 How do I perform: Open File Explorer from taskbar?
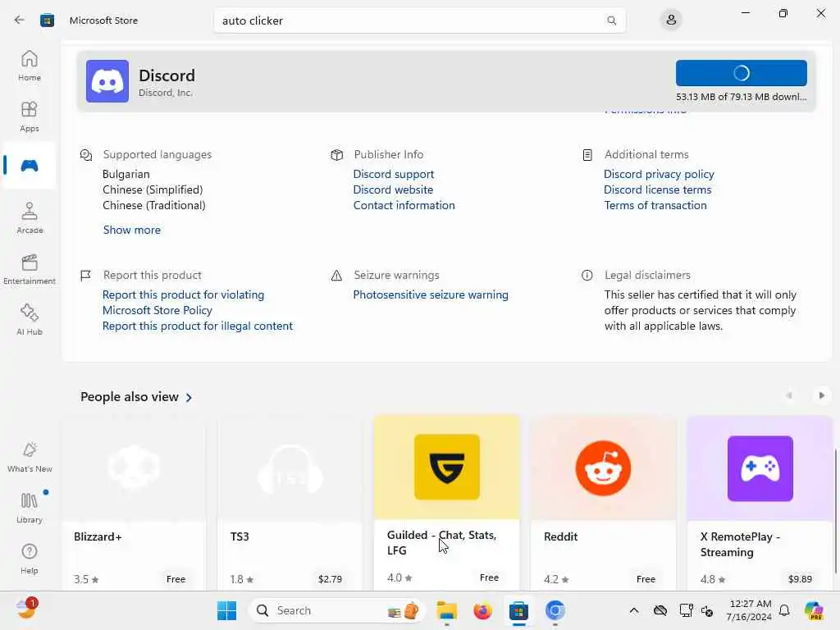(446, 610)
